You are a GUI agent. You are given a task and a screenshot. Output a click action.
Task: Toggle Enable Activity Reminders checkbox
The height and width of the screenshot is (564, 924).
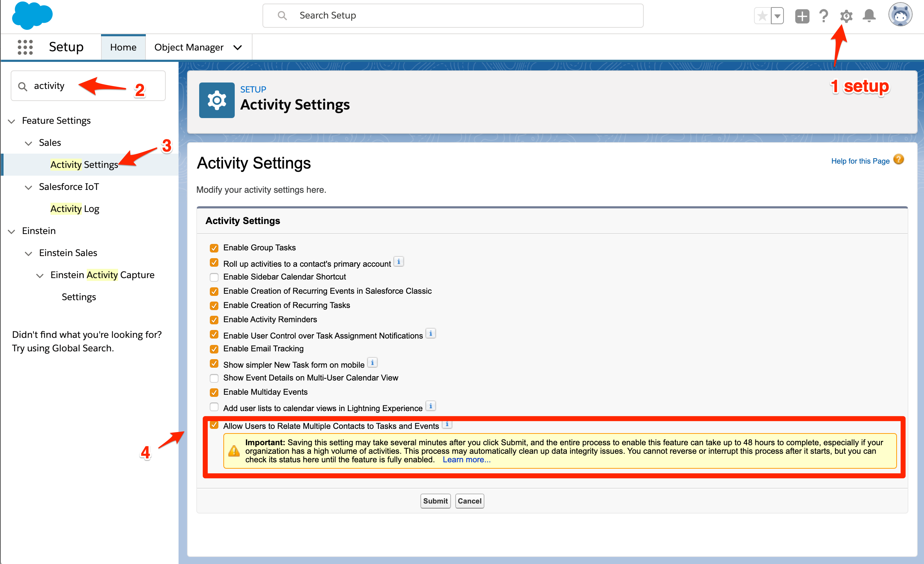(214, 320)
